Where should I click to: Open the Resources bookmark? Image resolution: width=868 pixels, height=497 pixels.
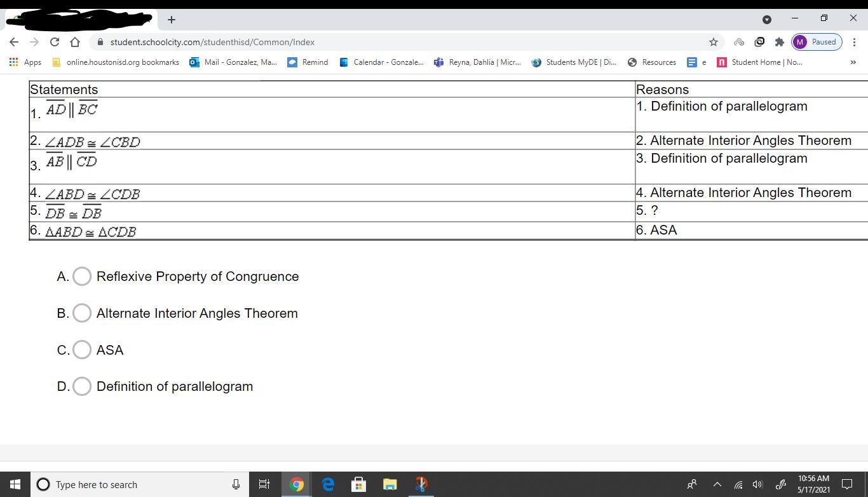click(x=652, y=62)
